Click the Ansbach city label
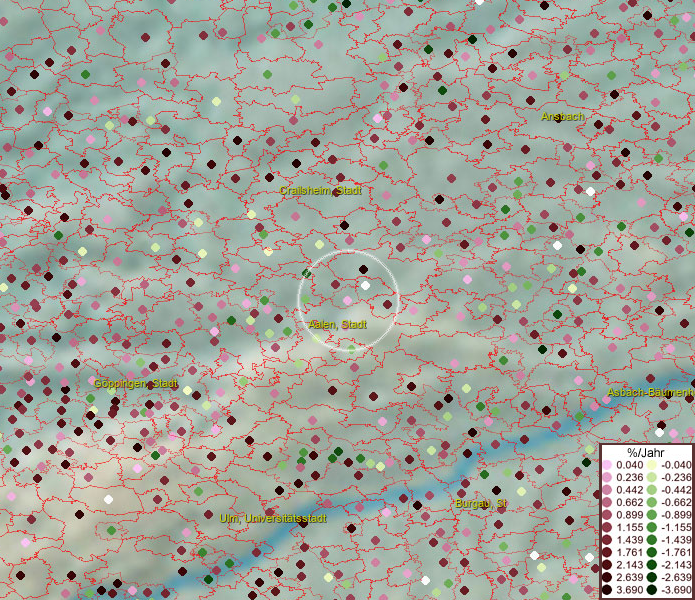 (562, 117)
